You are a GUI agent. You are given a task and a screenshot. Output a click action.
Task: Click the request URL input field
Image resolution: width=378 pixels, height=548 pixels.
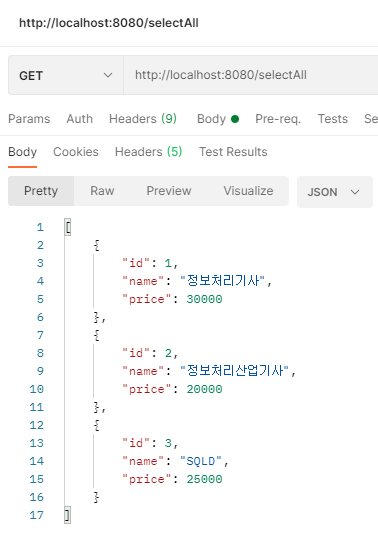coord(251,75)
